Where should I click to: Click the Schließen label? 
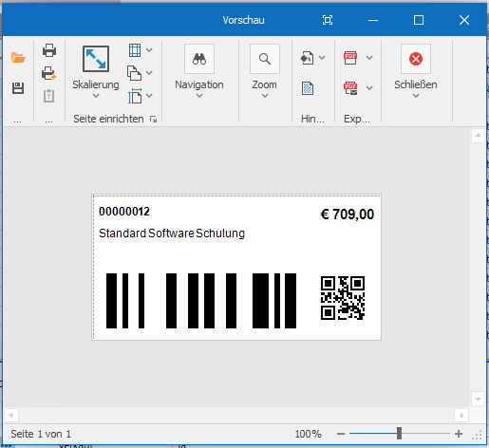416,84
